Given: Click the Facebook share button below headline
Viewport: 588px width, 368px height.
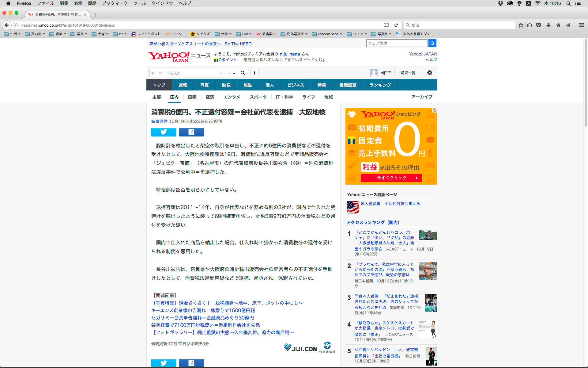Looking at the screenshot, I should coord(191,132).
